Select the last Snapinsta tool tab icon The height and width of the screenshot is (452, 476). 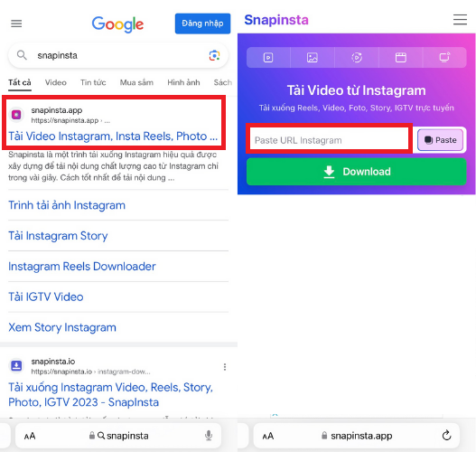point(444,58)
